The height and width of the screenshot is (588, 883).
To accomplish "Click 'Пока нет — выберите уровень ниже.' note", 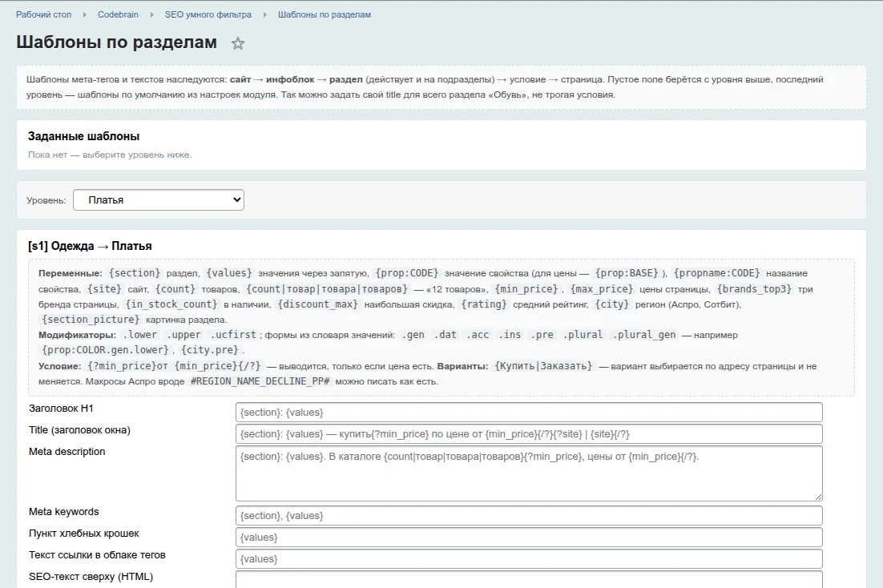I will pos(110,155).
